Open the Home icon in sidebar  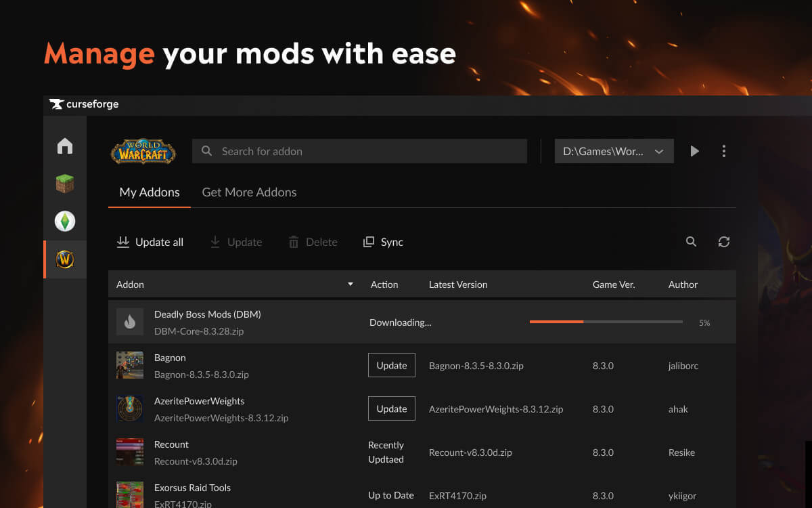click(65, 146)
